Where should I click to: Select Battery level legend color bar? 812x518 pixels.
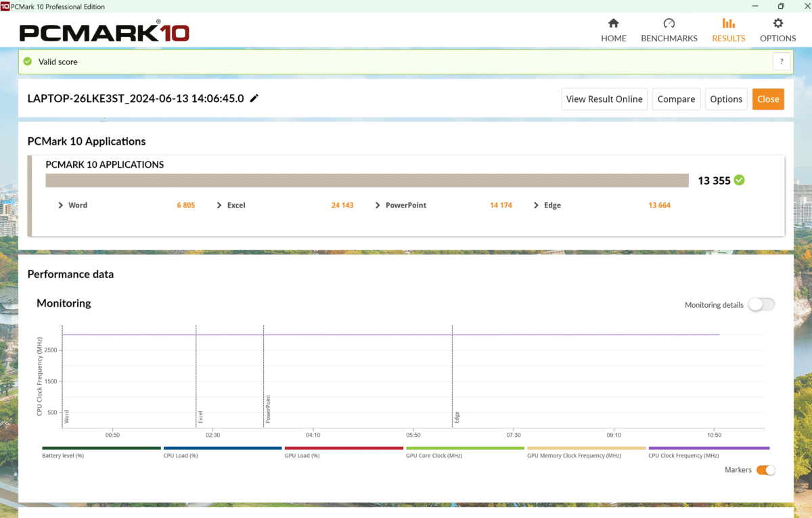pyautogui.click(x=101, y=448)
